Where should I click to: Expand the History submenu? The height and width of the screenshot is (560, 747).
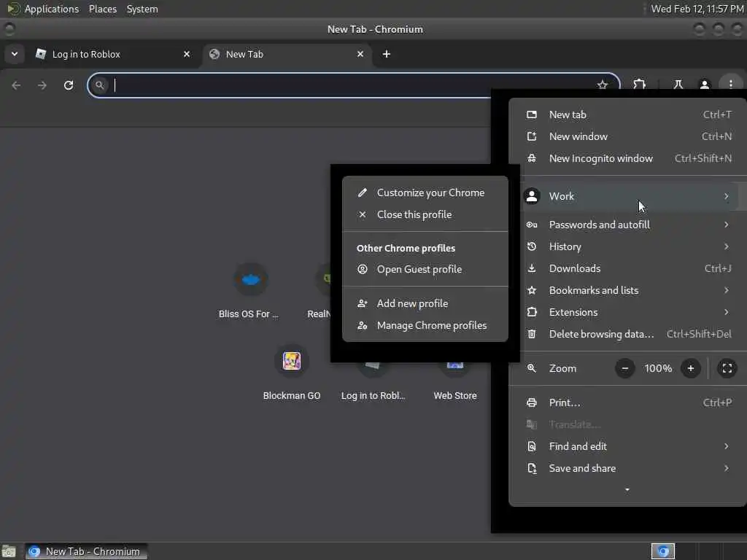(629, 246)
